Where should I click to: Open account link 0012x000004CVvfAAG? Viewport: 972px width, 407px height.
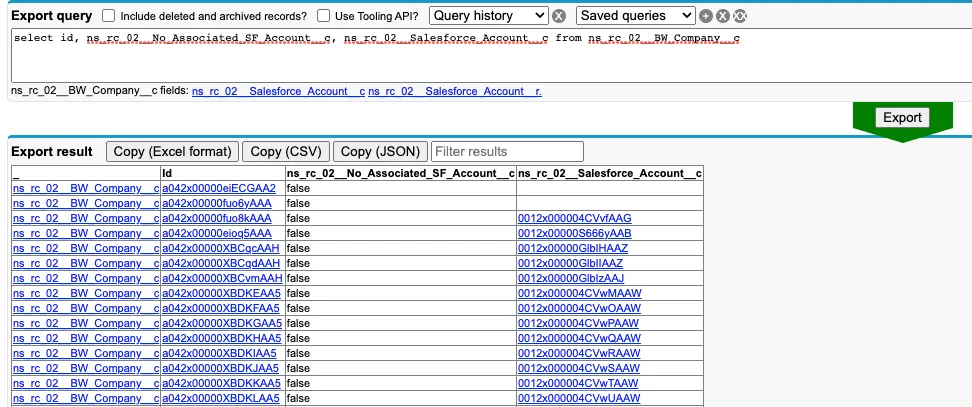pos(575,218)
